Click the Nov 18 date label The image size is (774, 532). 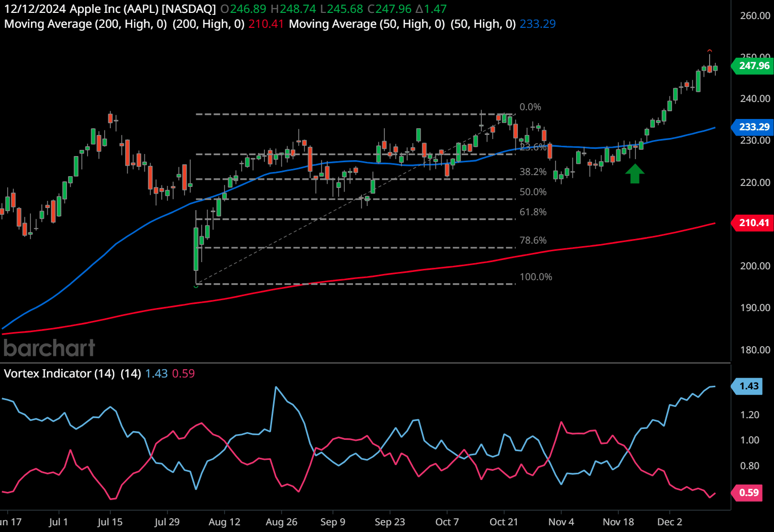(618, 522)
